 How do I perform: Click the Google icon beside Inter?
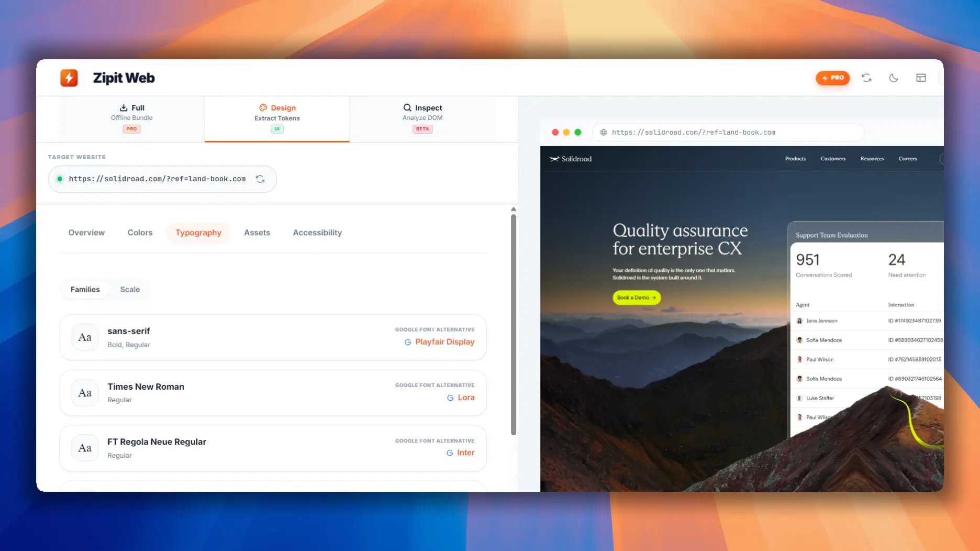coord(450,453)
